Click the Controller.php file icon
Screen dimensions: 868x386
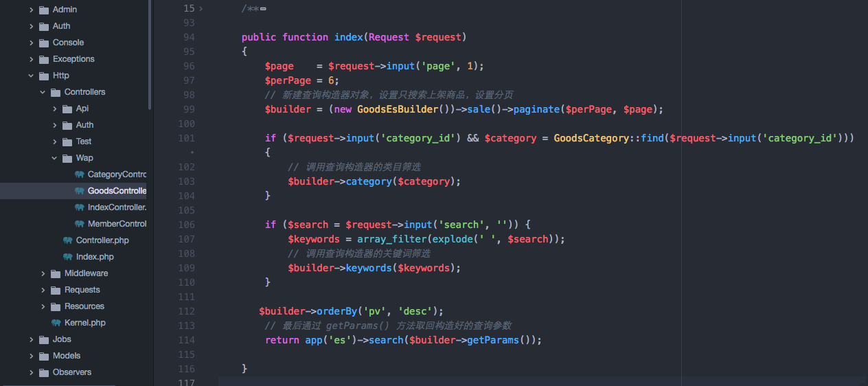pos(67,240)
